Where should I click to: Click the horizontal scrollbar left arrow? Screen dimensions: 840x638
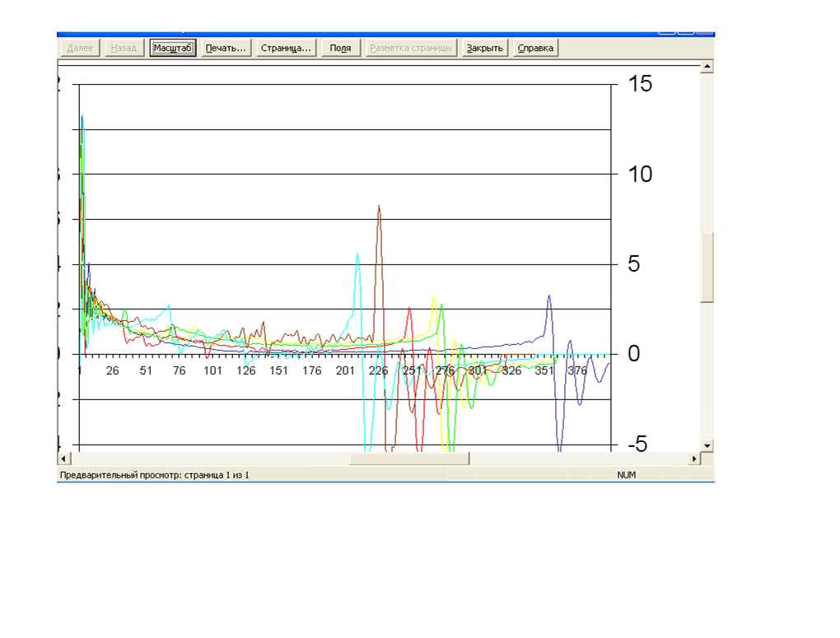coord(63,459)
